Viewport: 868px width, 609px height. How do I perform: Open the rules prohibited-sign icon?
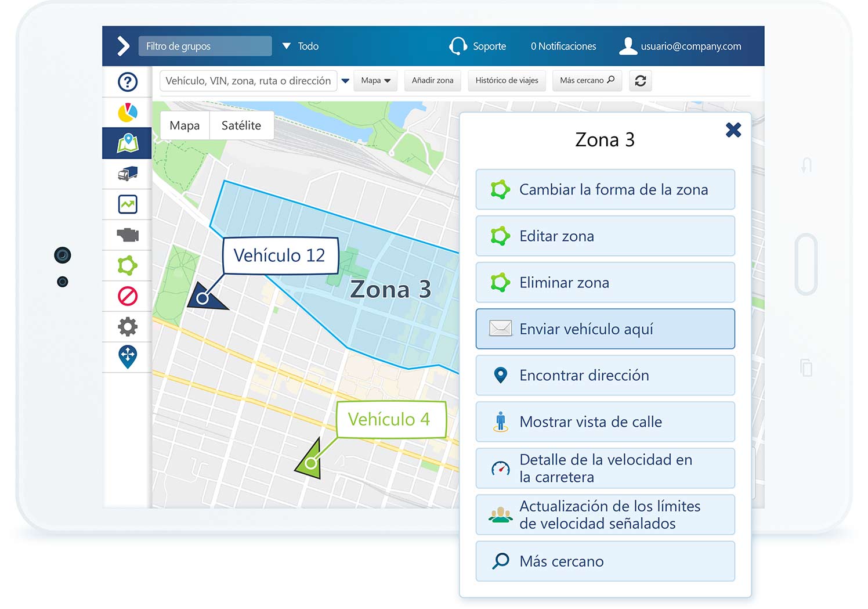[128, 296]
